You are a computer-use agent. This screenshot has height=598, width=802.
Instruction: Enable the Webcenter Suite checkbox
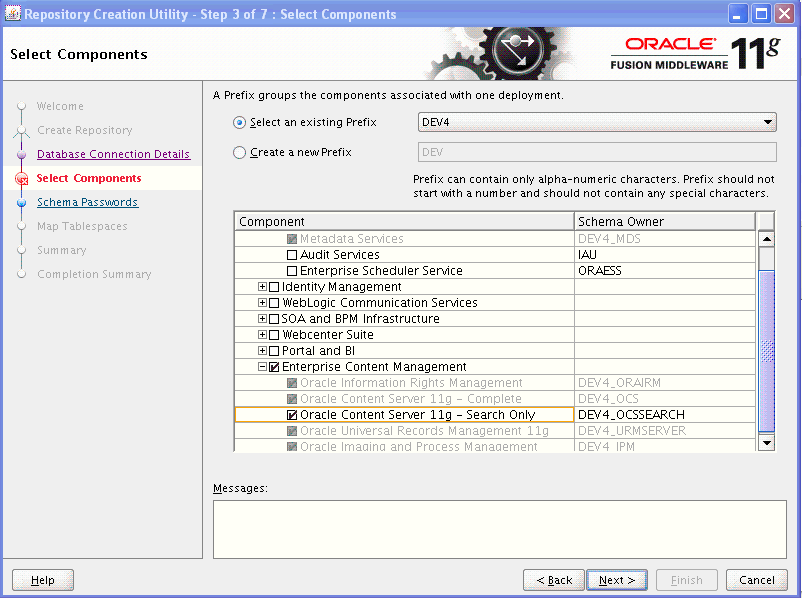(274, 335)
